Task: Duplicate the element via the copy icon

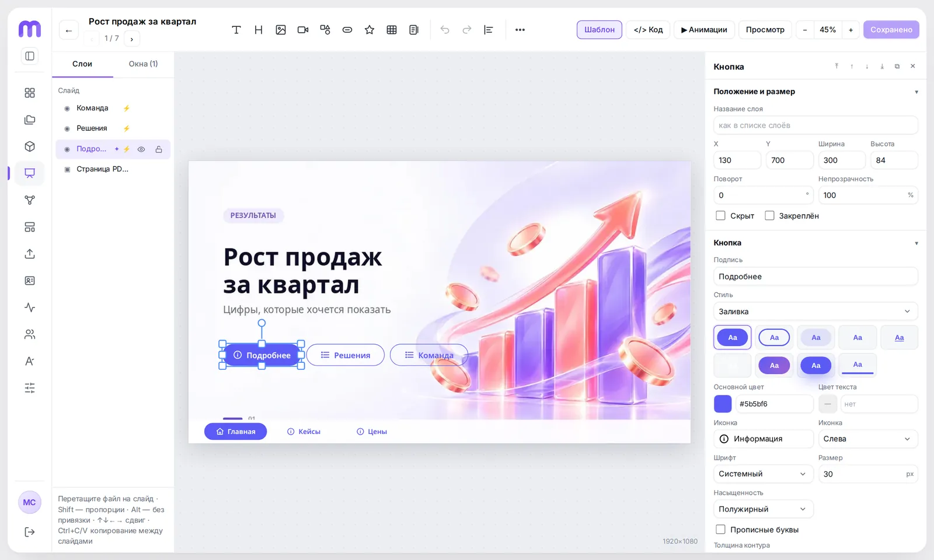Action: (897, 66)
